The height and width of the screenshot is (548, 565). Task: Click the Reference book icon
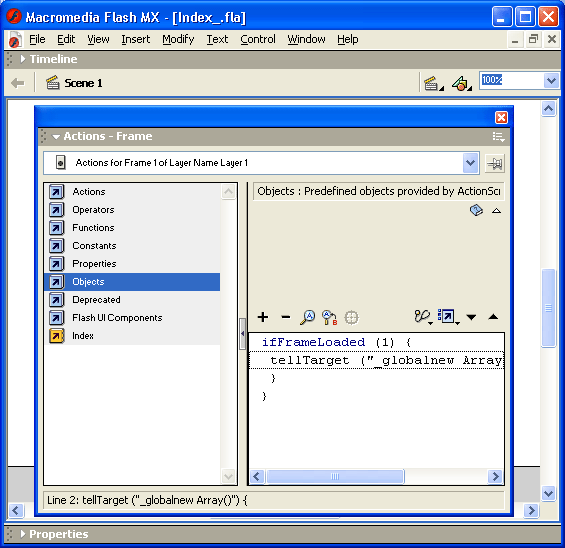(x=476, y=210)
